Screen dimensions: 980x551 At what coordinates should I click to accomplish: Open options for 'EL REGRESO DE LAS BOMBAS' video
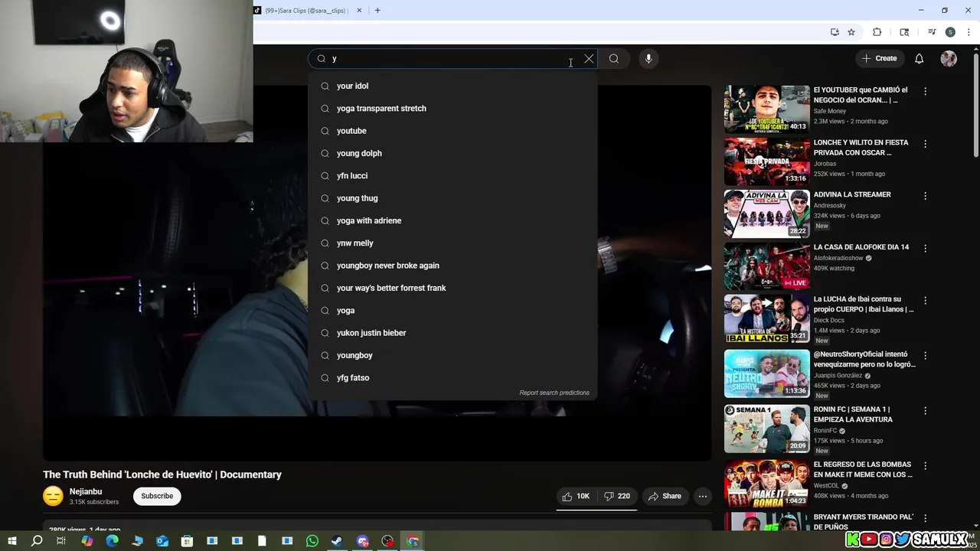[x=925, y=466]
